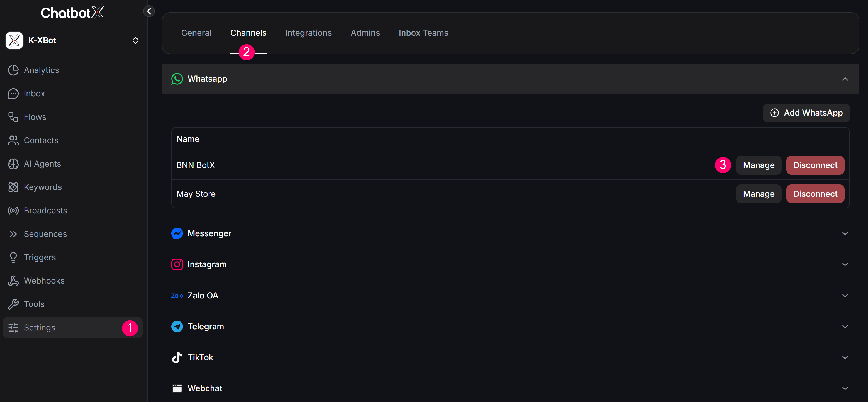The image size is (868, 402).
Task: Open the Admins tab
Action: tap(365, 33)
